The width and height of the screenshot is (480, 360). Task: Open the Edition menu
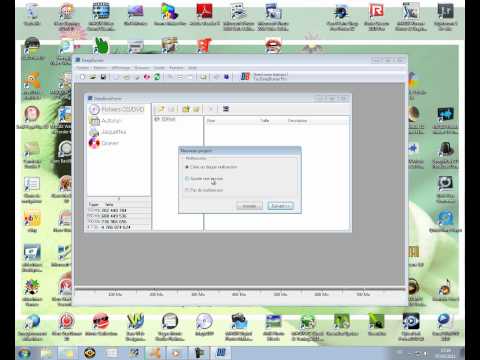100,68
